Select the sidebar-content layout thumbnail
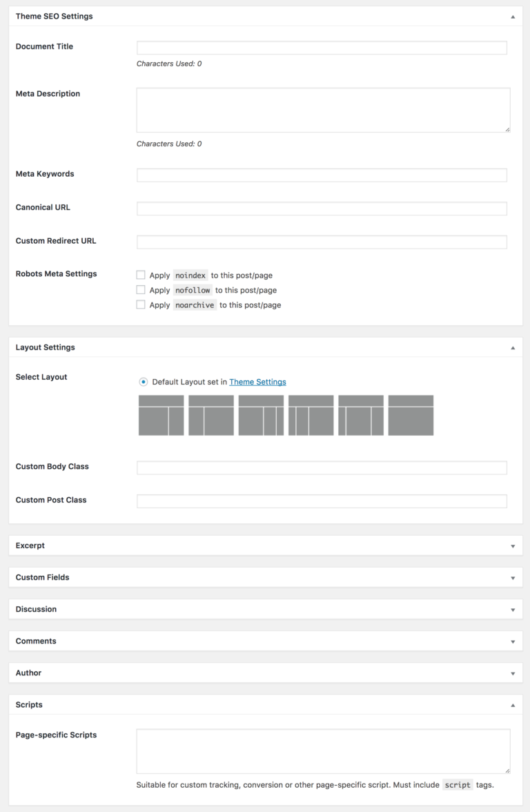The height and width of the screenshot is (812, 530). (211, 416)
